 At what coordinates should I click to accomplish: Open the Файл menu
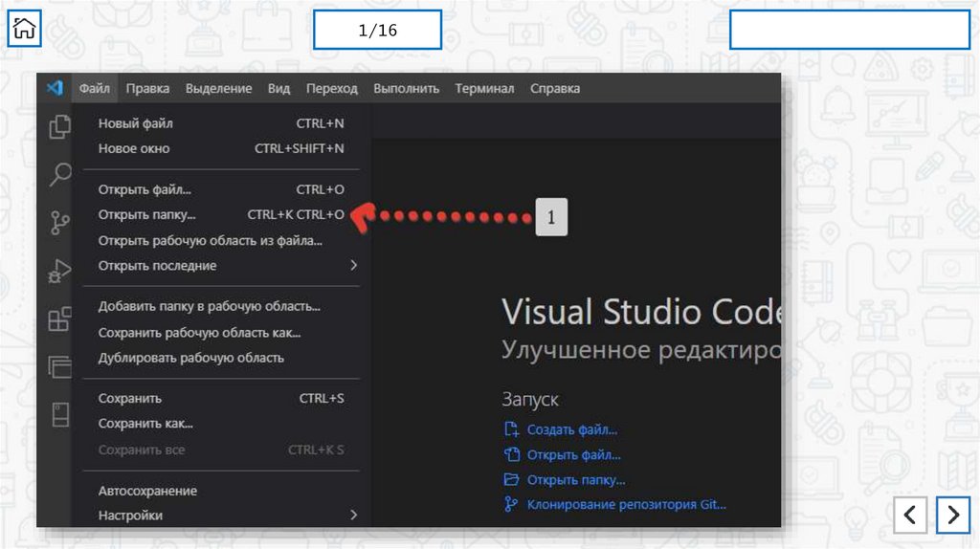coord(95,88)
